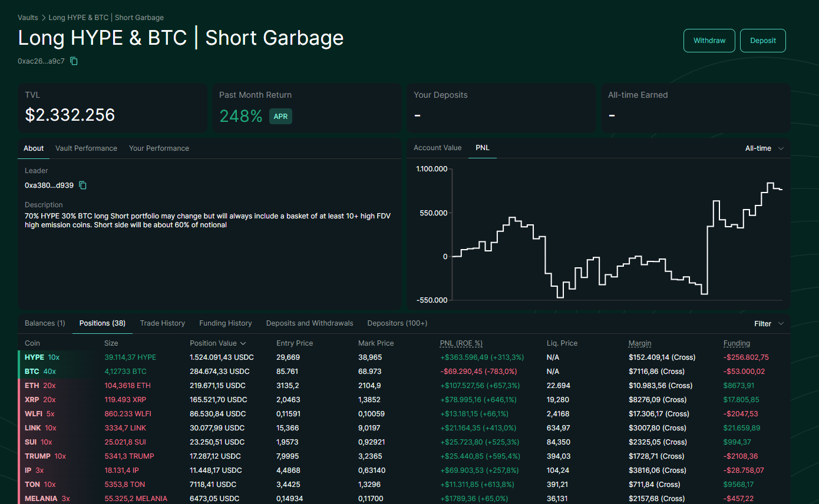Click ETH mark price 2104,9

click(x=370, y=386)
